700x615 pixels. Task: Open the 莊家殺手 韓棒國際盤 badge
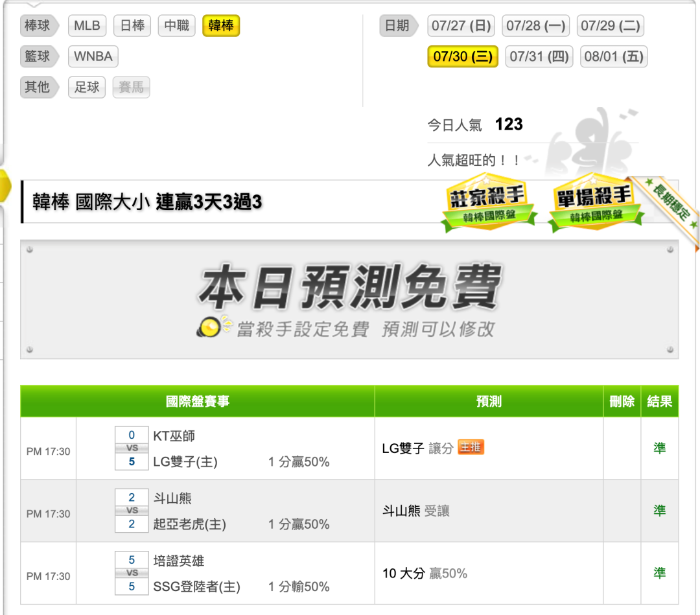(489, 203)
